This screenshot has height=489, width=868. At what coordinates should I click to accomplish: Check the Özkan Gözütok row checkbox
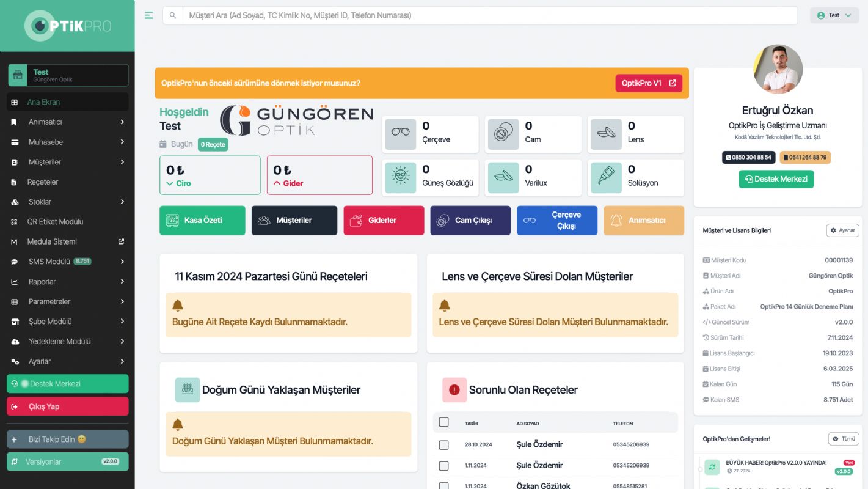pyautogui.click(x=444, y=486)
